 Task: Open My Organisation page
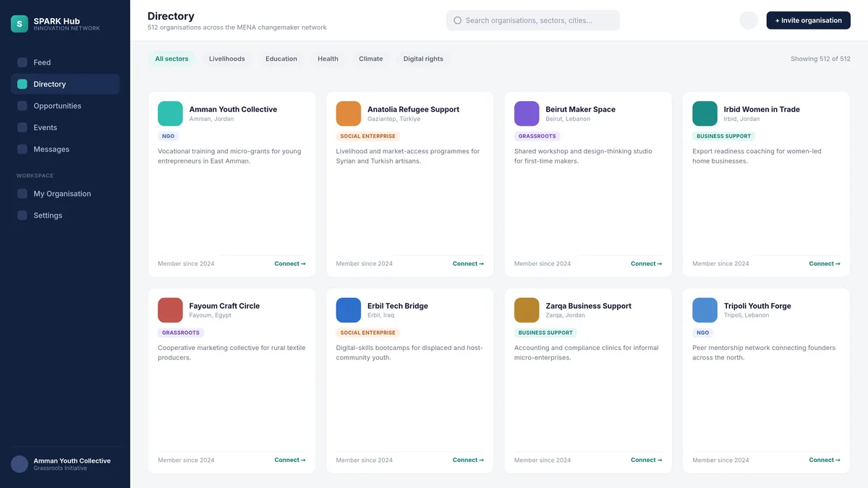(x=65, y=194)
